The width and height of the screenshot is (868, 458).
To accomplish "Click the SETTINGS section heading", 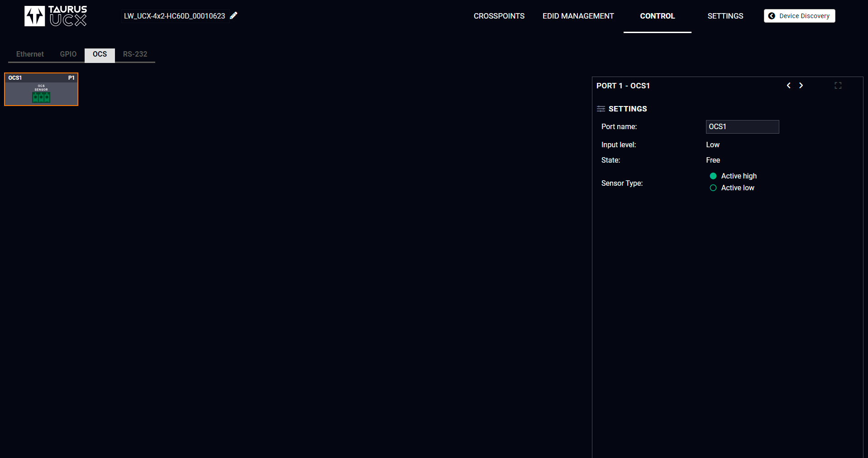I will click(x=627, y=109).
